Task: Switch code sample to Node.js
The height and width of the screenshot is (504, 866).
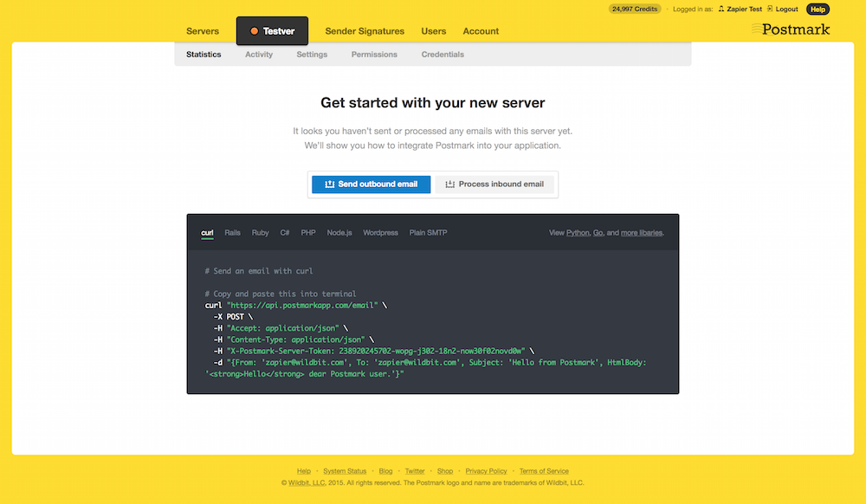Action: pyautogui.click(x=339, y=233)
